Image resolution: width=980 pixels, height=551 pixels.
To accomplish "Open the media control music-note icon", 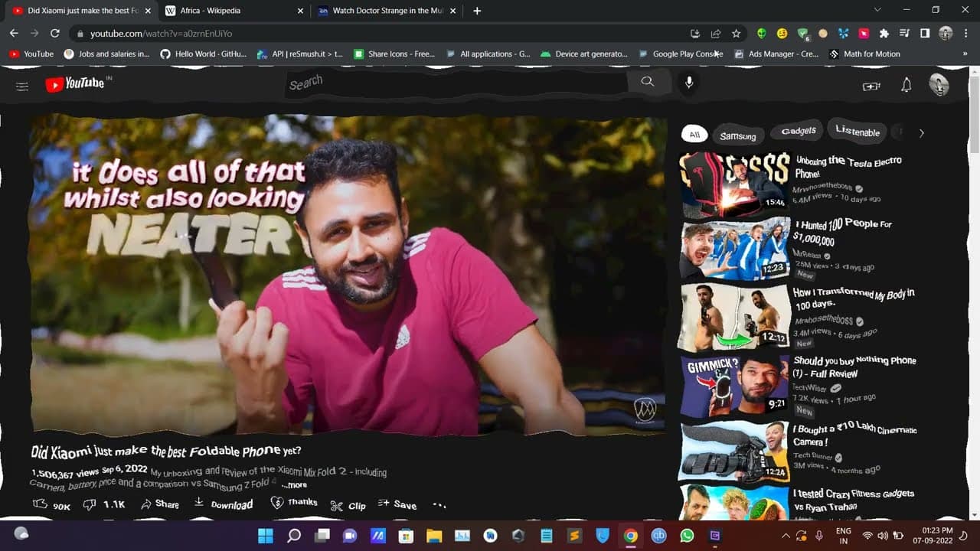I will click(904, 34).
